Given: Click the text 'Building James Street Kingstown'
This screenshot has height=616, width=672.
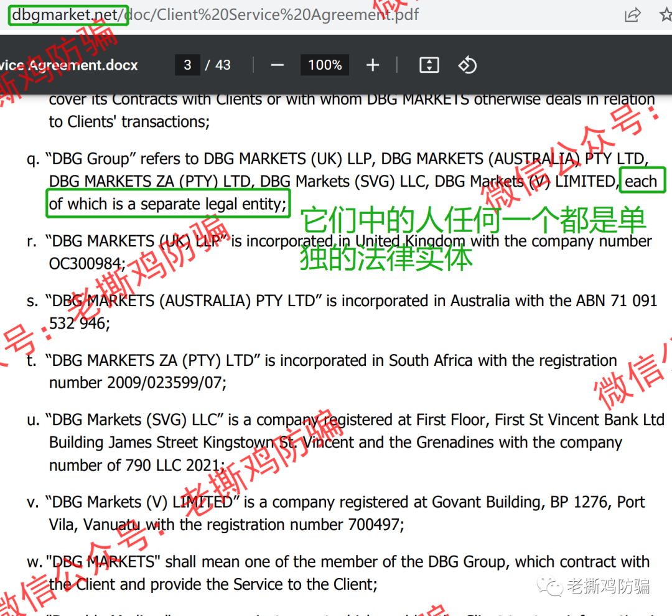Looking at the screenshot, I should click(161, 442).
